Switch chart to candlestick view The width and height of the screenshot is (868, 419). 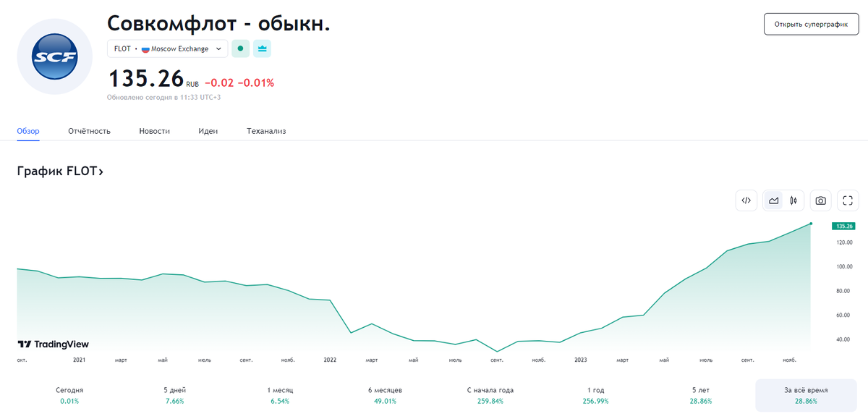tap(793, 200)
